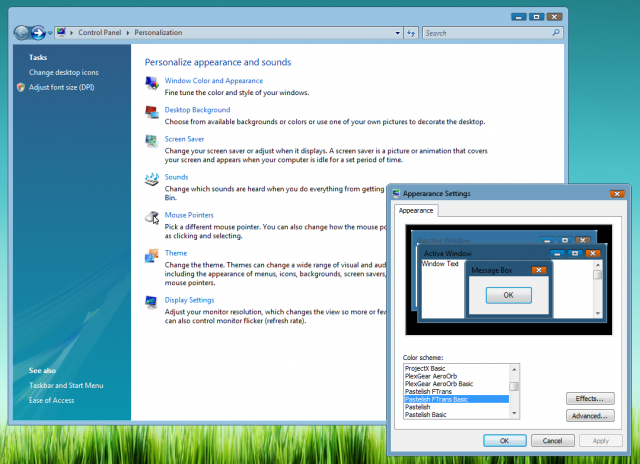Open Taskbar and Start Menu link

click(66, 385)
